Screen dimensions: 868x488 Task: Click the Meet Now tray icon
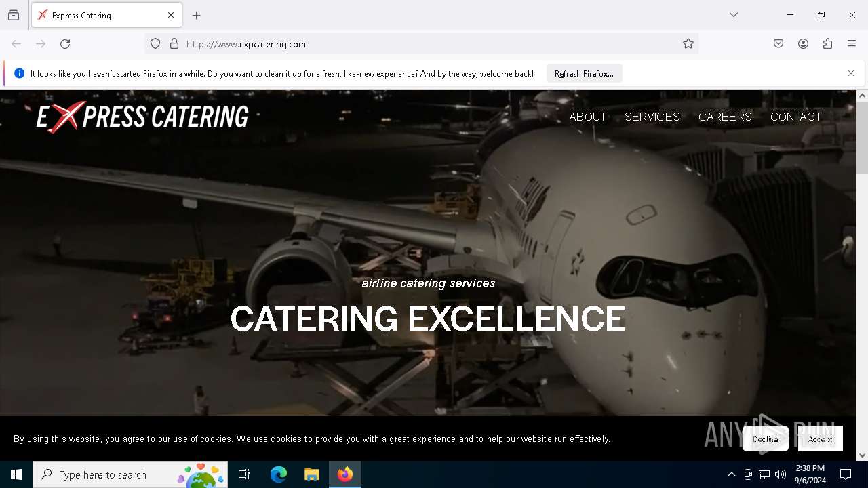coord(748,474)
